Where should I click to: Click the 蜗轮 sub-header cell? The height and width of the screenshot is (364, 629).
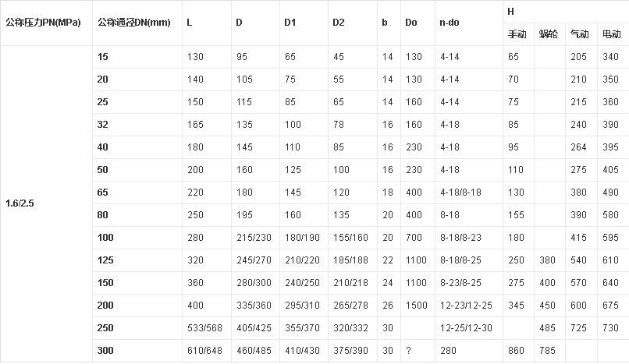548,34
